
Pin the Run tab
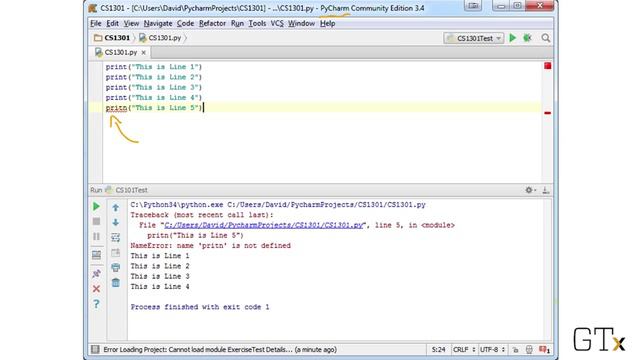pyautogui.click(x=96, y=273)
